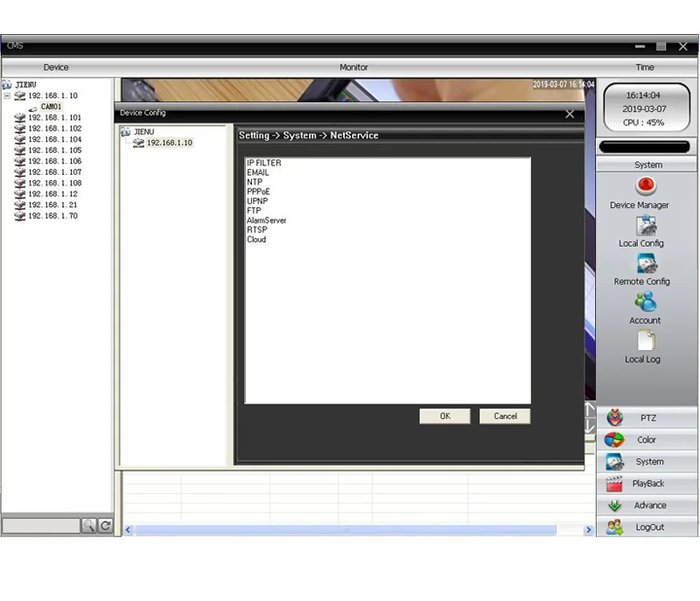
Task: Click the down arrow beside video area
Action: click(x=590, y=426)
